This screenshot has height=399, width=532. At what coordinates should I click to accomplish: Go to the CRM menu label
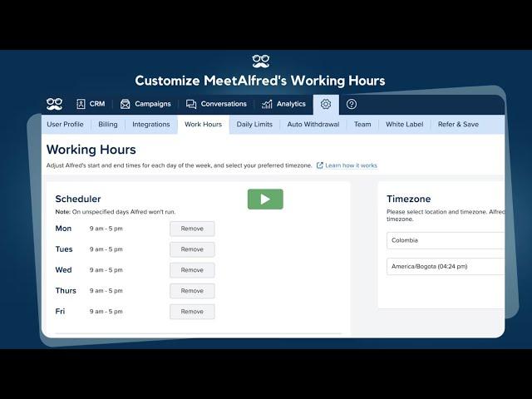[x=97, y=104]
